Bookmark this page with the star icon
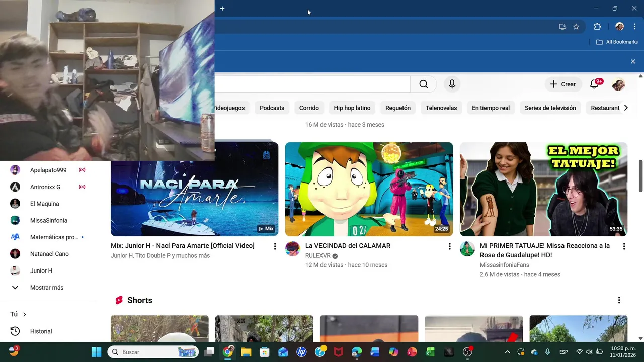 click(x=576, y=27)
